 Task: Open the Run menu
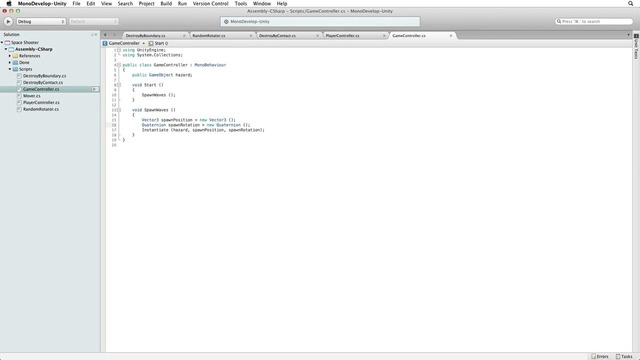click(x=182, y=3)
